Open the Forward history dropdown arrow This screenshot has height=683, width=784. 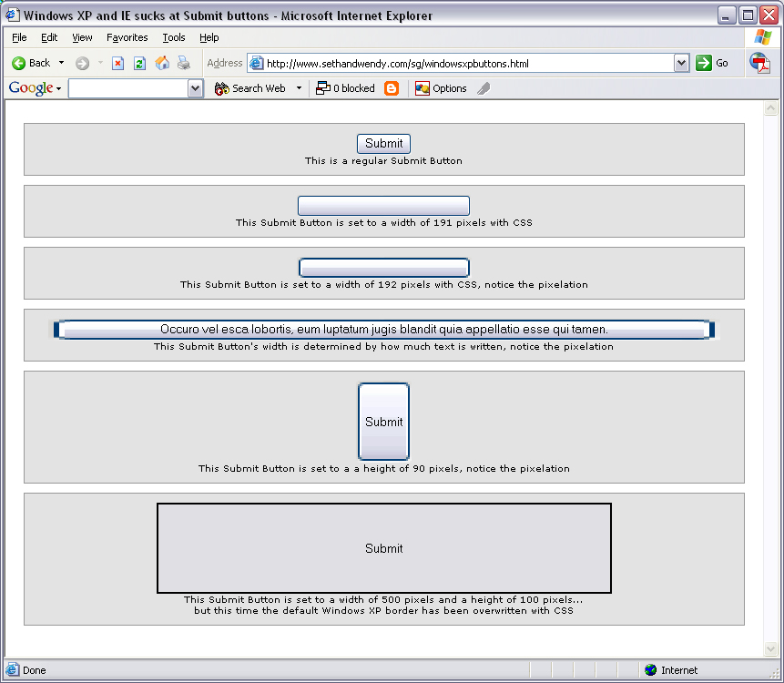[x=100, y=63]
